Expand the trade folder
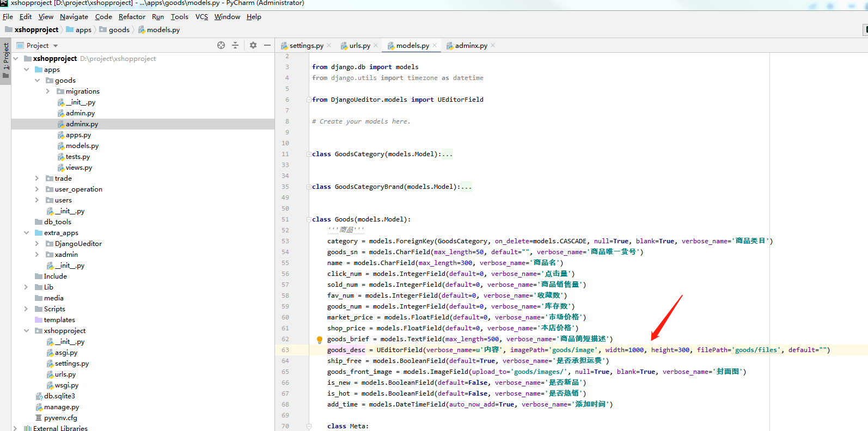Image resolution: width=868 pixels, height=431 pixels. pos(37,178)
